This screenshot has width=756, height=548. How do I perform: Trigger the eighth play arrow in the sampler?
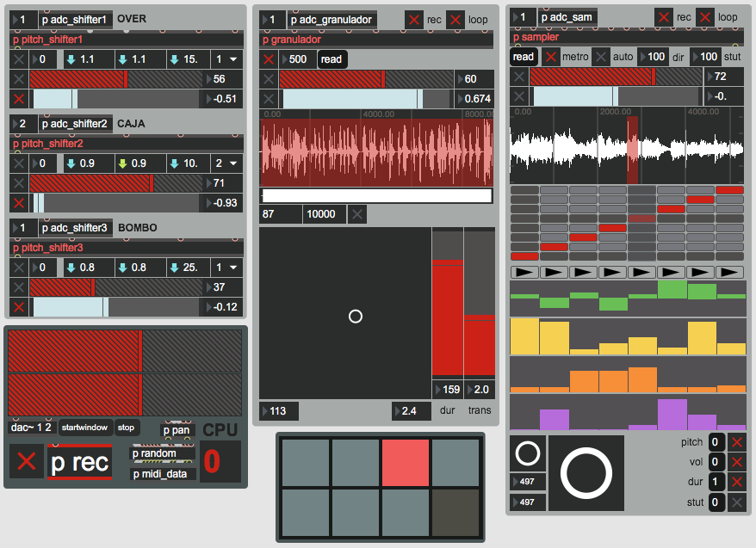click(x=729, y=272)
